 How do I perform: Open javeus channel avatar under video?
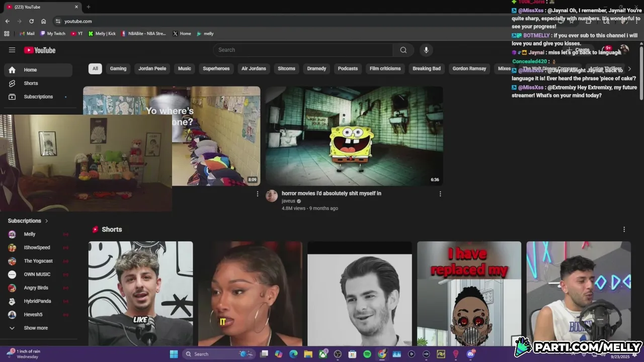pos(272,196)
